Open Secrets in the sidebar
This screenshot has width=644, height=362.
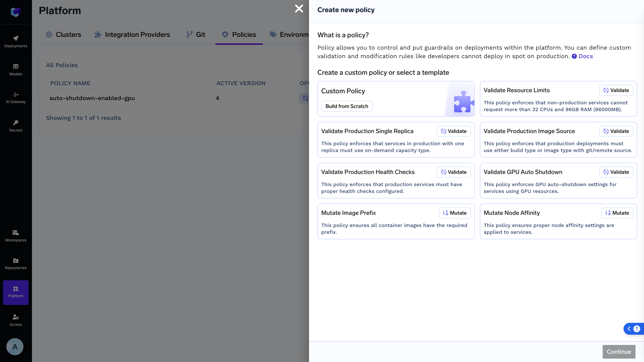[x=16, y=126]
